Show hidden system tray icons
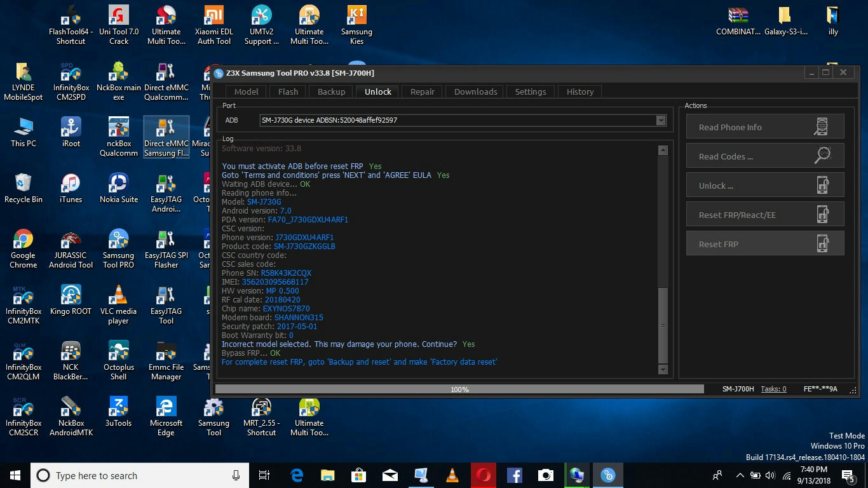 pyautogui.click(x=740, y=475)
